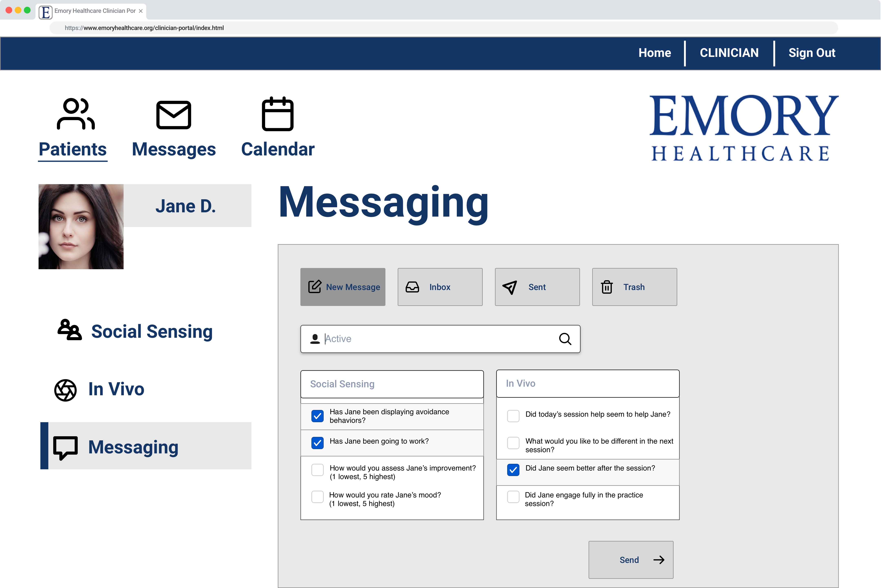This screenshot has height=588, width=881.
Task: Go to Home in top navigation
Action: pos(655,53)
